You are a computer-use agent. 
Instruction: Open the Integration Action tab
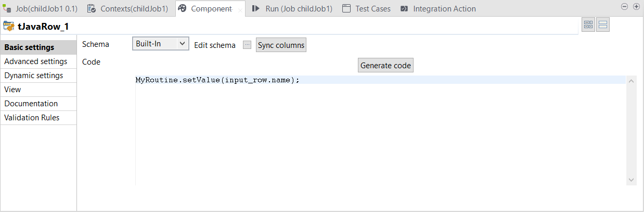[x=438, y=9]
